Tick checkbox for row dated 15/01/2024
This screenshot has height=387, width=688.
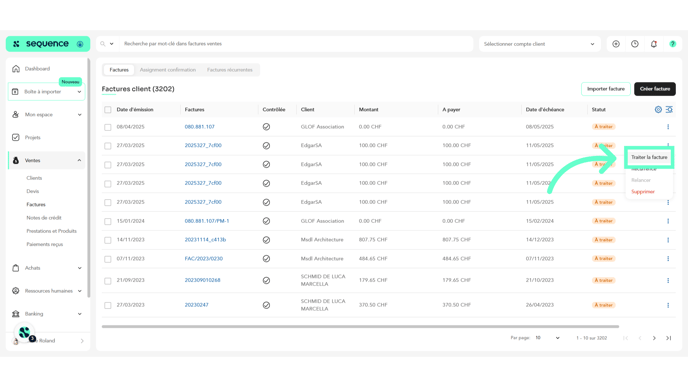coord(108,222)
